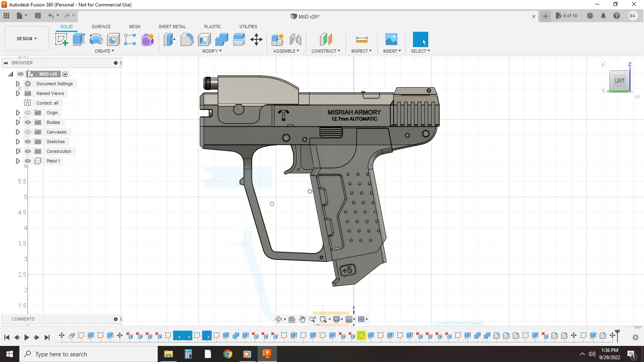The image size is (644, 362).
Task: Expand the Origin folder
Action: pyautogui.click(x=18, y=113)
